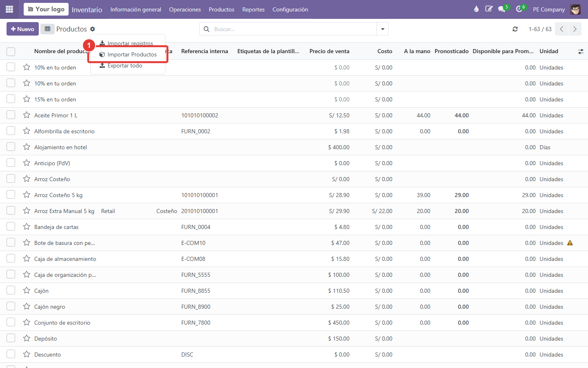The width and height of the screenshot is (588, 368).
Task: Open activities clock icon with badge 6
Action: [519, 9]
